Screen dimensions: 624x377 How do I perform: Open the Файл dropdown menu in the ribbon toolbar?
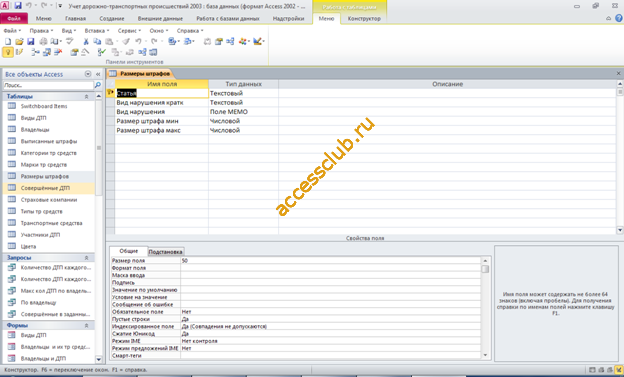[x=12, y=31]
